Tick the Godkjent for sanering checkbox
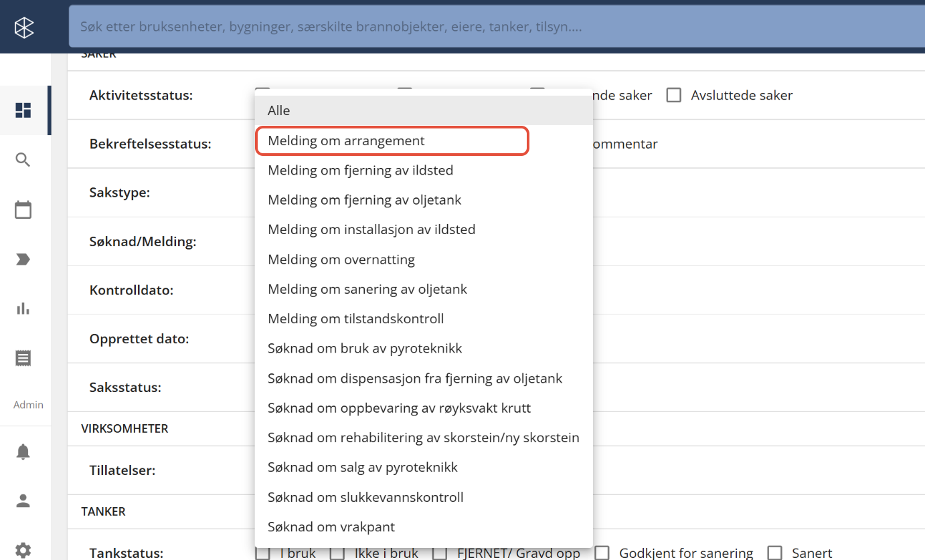The height and width of the screenshot is (560, 925). 602,553
